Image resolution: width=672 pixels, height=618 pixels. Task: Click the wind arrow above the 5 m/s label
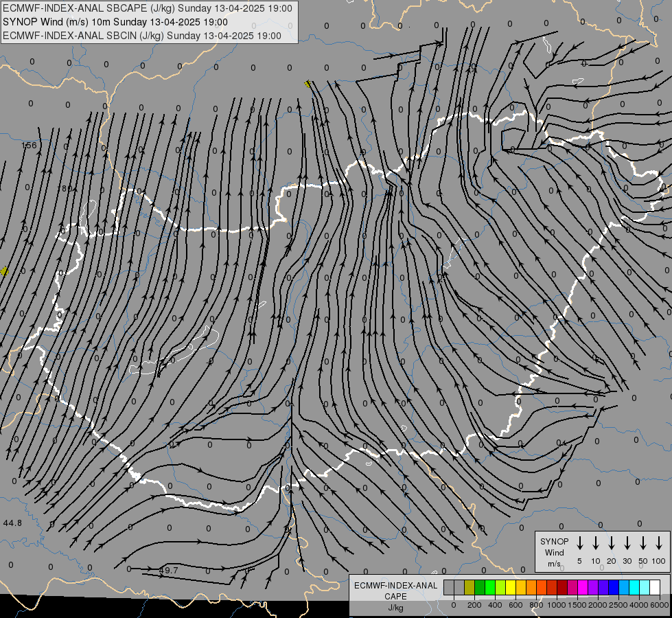coord(579,543)
